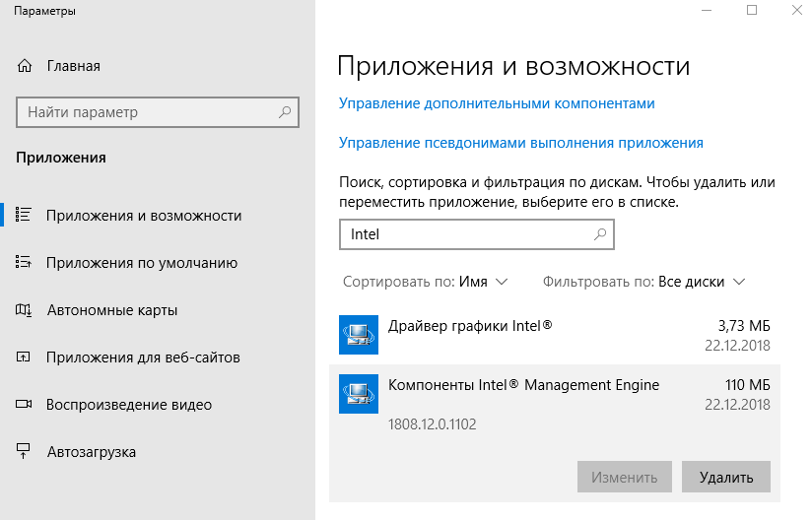Select Приложения и возможности in sidebar
Image resolution: width=812 pixels, height=520 pixels.
coord(144,216)
